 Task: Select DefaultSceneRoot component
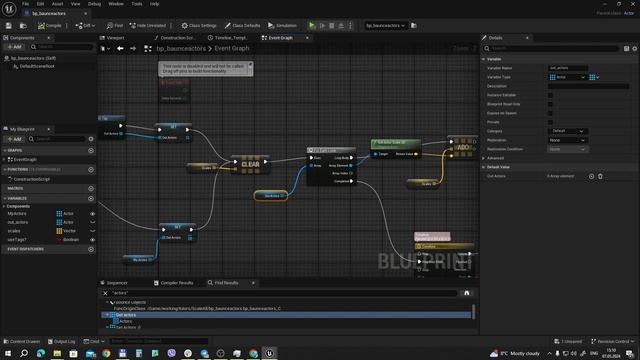[x=37, y=66]
